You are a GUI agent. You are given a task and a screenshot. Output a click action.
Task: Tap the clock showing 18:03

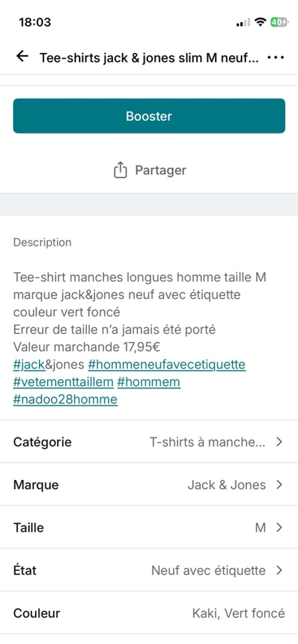point(35,22)
